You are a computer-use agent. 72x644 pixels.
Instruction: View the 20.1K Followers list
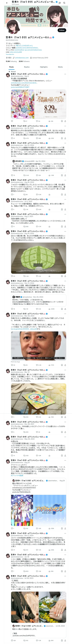tap(24, 61)
